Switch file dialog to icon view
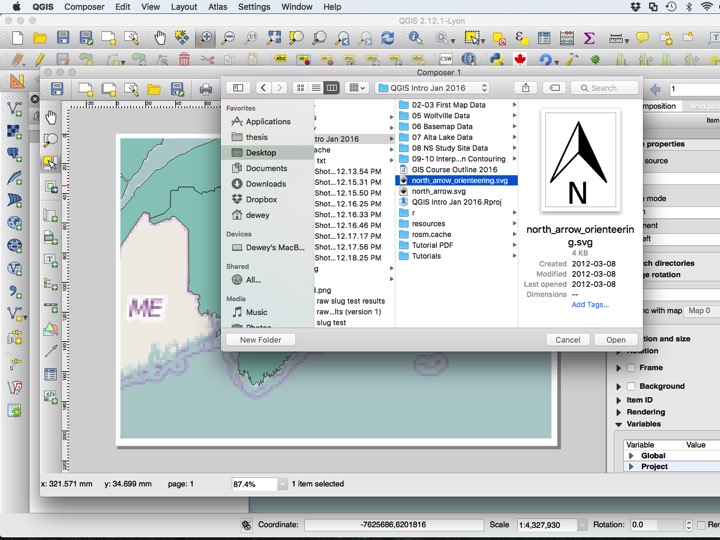 (x=301, y=88)
